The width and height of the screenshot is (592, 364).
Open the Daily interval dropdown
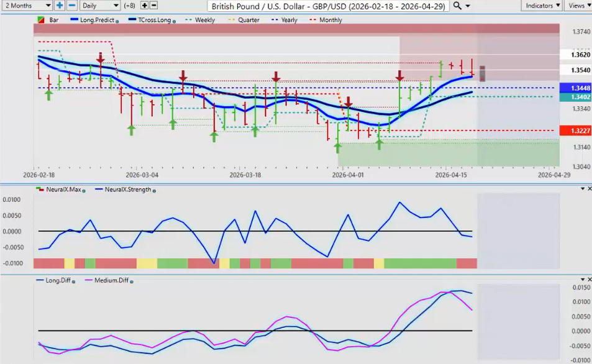(99, 6)
